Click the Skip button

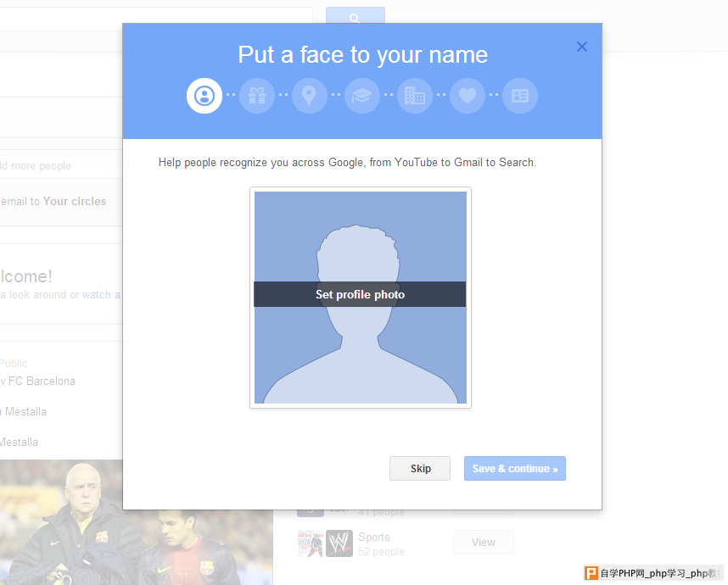click(420, 469)
